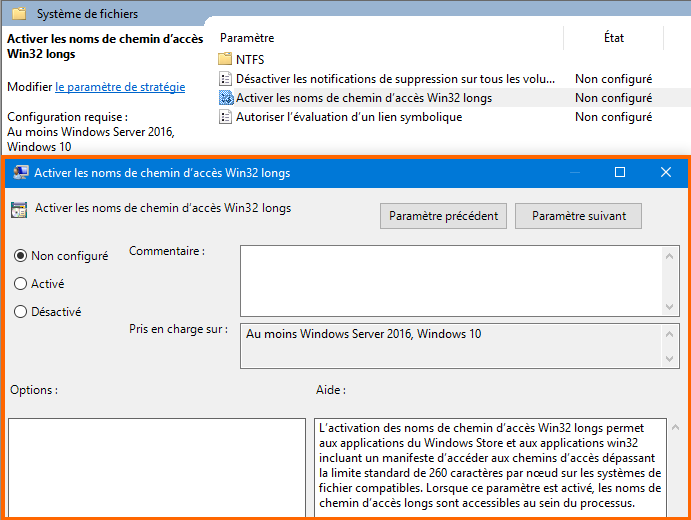Click the État column header
The width and height of the screenshot is (691, 520).
click(614, 38)
